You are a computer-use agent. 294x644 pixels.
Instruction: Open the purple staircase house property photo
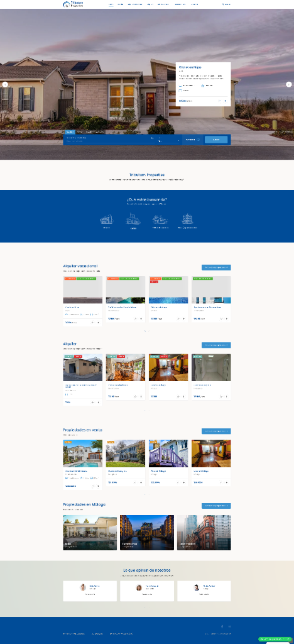pos(168,453)
